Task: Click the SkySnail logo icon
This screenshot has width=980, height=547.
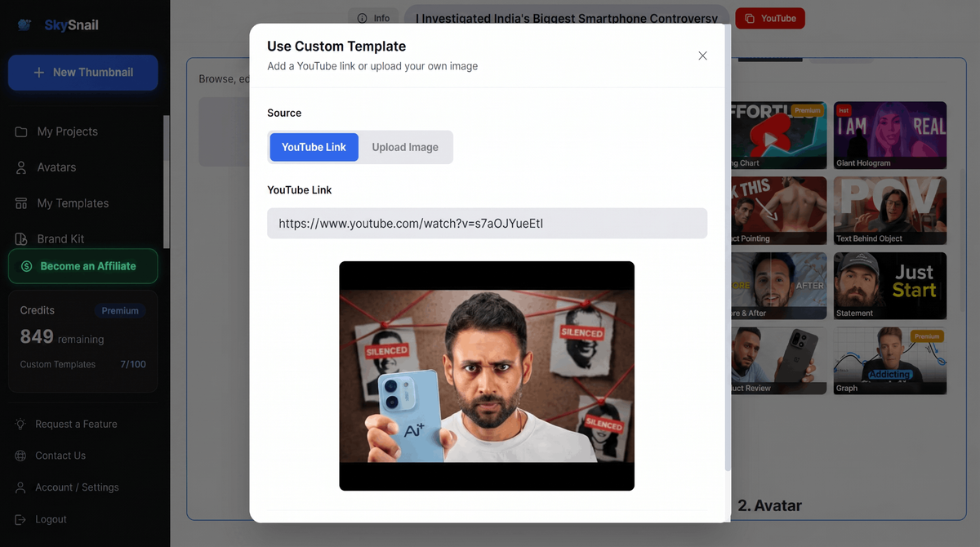Action: [25, 24]
